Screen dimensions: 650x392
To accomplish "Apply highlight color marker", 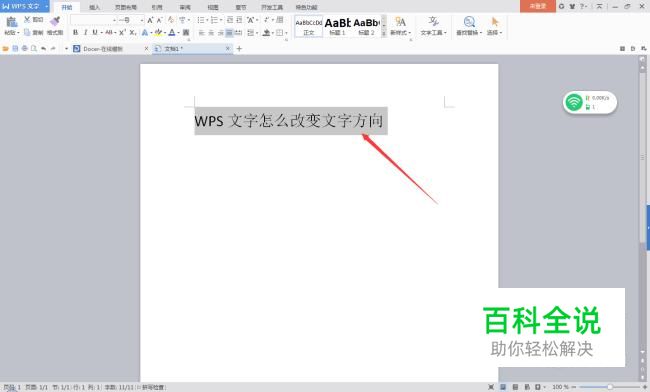I will tap(158, 32).
